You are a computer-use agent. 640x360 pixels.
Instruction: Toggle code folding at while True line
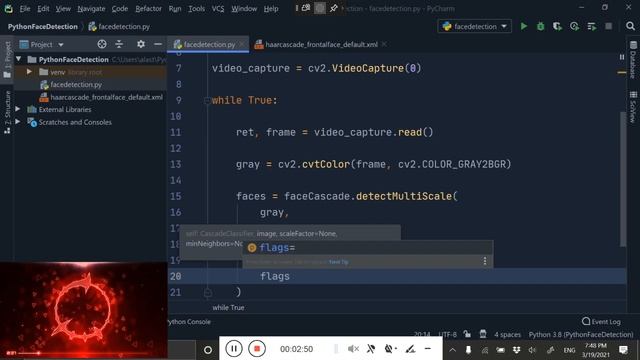[207, 100]
